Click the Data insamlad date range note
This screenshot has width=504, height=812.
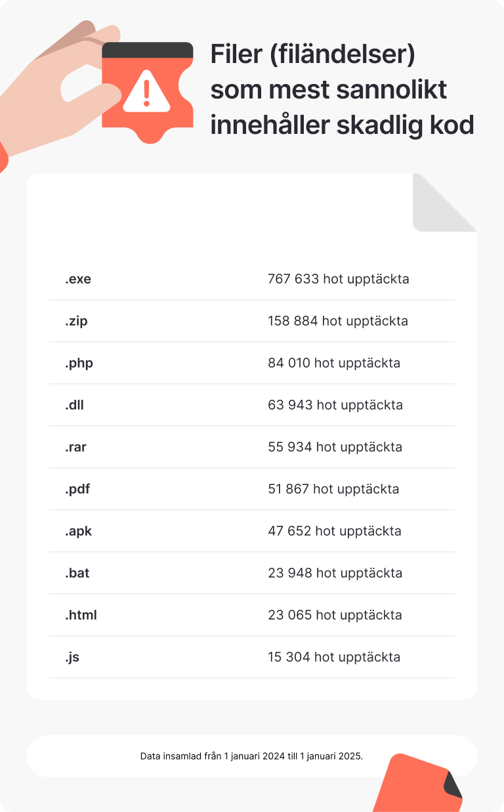pos(251,756)
